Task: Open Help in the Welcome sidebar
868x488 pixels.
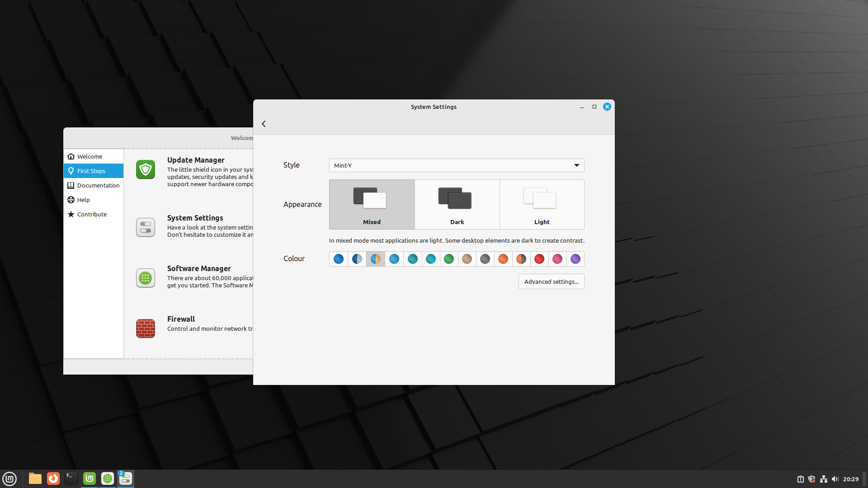Action: [94, 200]
